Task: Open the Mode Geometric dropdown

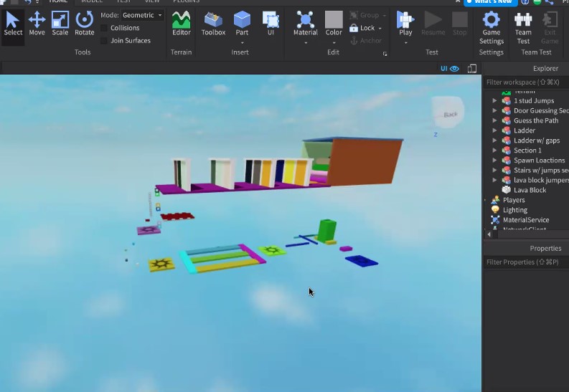Action: [x=141, y=15]
